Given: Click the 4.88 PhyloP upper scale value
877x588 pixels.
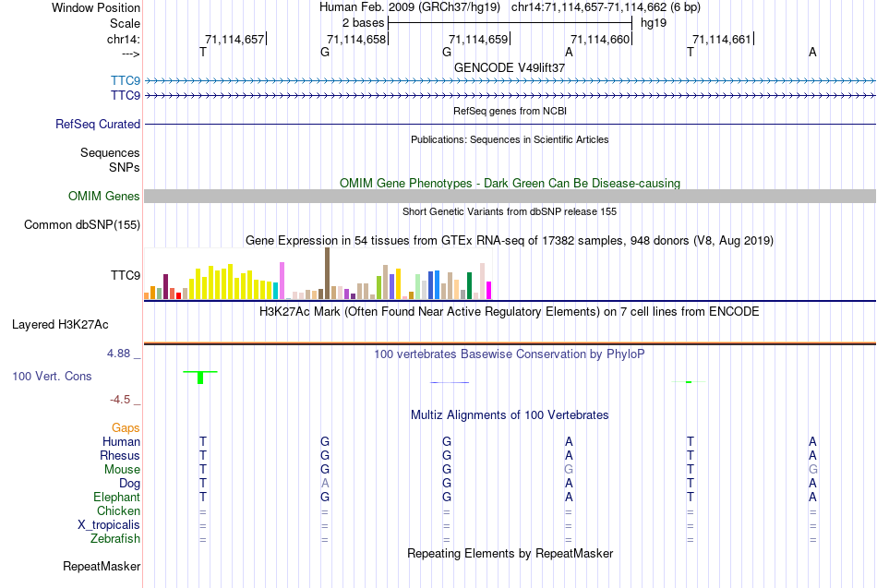Looking at the screenshot, I should 118,354.
